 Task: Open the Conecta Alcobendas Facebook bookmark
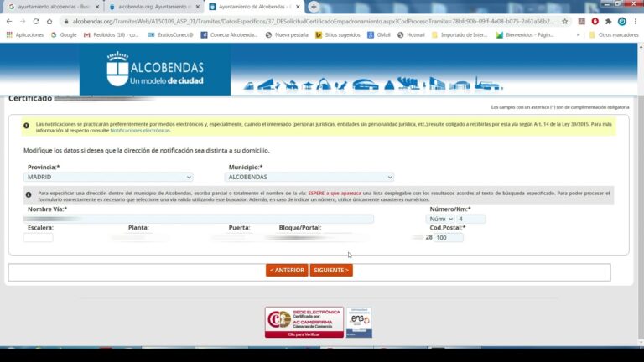229,35
